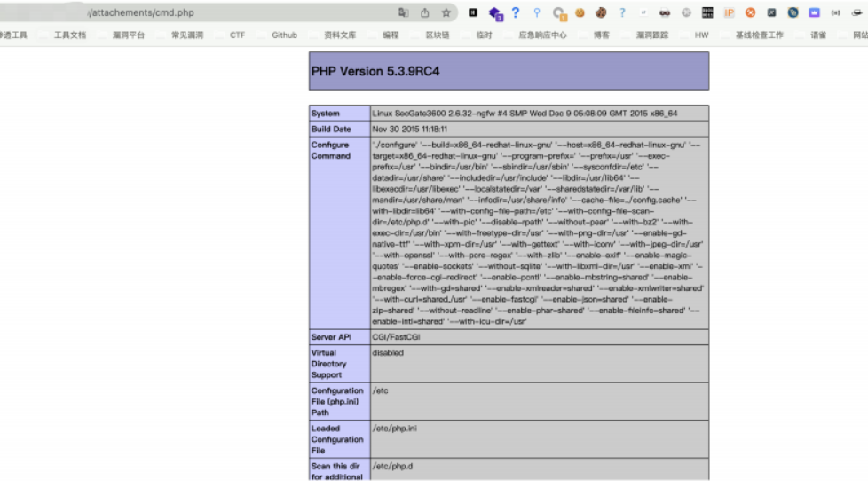The image size is (868, 496).
Task: Open the Github bookmarks folder
Action: (284, 35)
